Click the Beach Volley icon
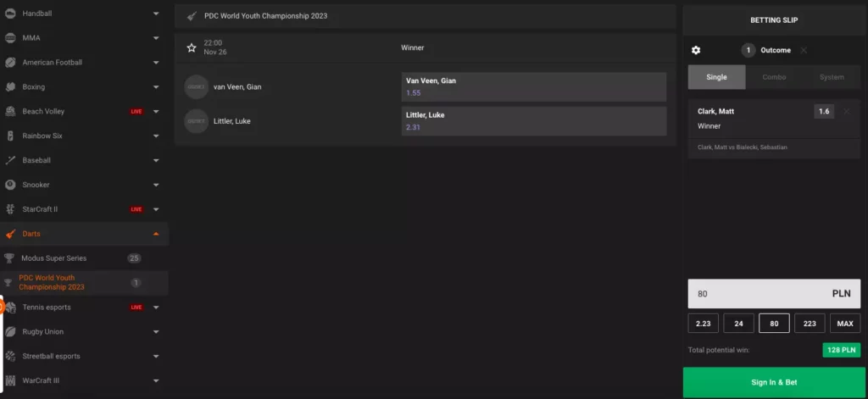Image resolution: width=868 pixels, height=399 pixels. (10, 111)
